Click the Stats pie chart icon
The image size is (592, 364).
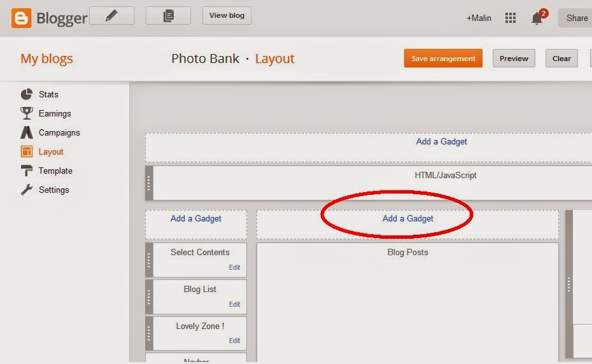(x=27, y=94)
